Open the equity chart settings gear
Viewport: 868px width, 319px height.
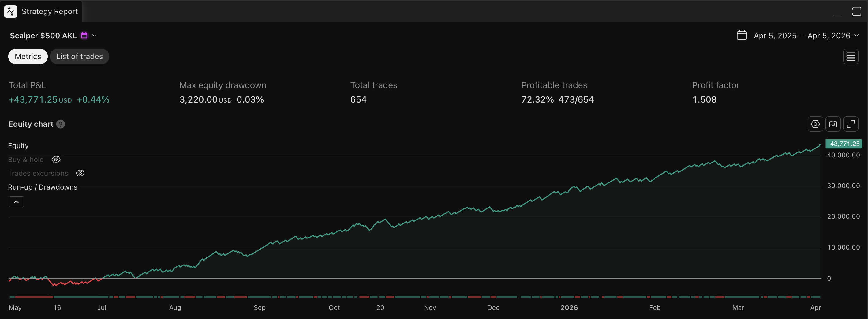[815, 124]
